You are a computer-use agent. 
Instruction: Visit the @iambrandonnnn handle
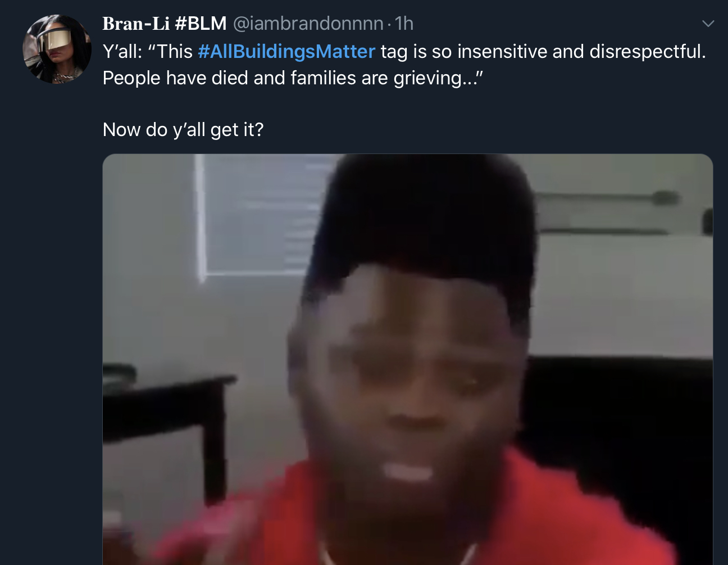308,24
